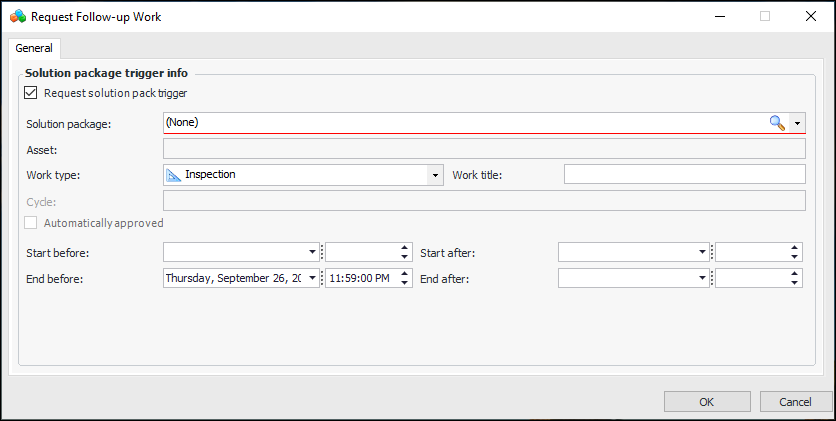Click the Start after time spinner arrows

pos(794,252)
